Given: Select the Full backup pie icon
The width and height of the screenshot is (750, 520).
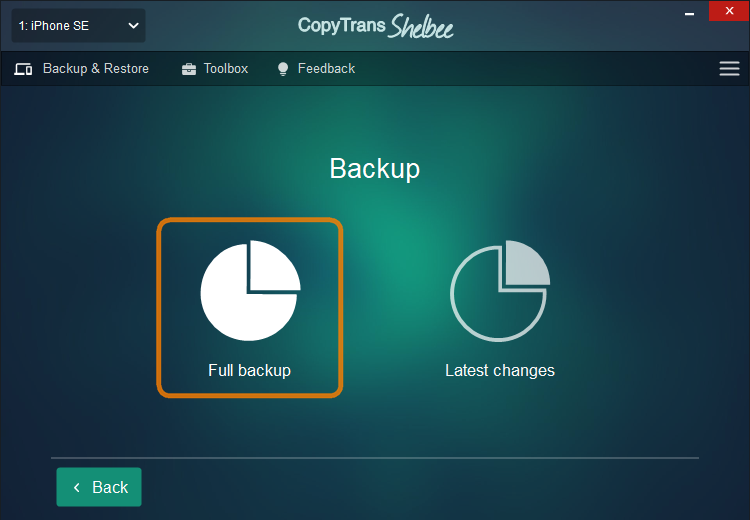Looking at the screenshot, I should tap(250, 290).
